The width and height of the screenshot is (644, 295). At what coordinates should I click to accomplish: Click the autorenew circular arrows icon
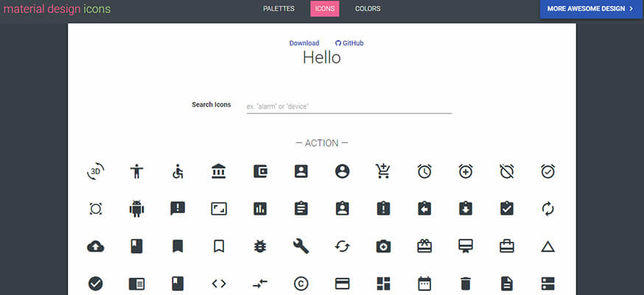[x=548, y=209]
